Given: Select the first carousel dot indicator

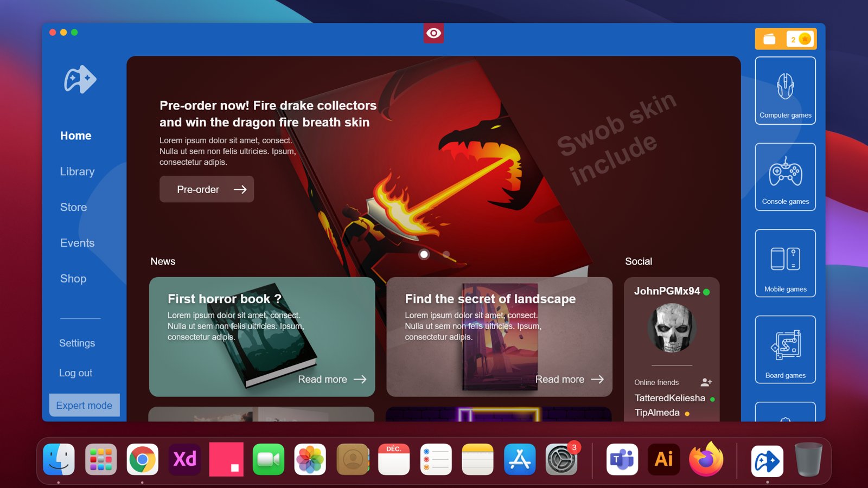Looking at the screenshot, I should pyautogui.click(x=424, y=254).
